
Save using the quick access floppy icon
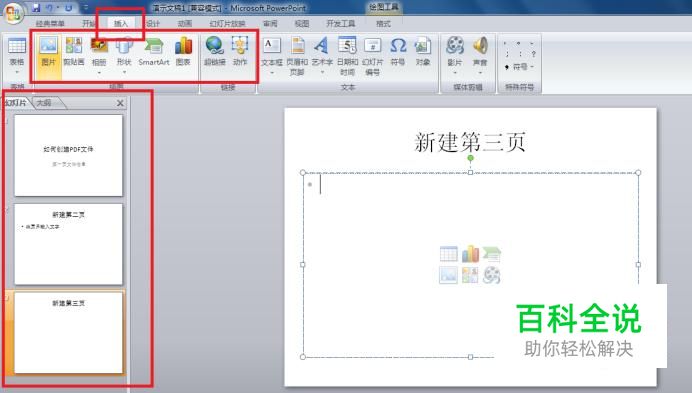point(36,8)
